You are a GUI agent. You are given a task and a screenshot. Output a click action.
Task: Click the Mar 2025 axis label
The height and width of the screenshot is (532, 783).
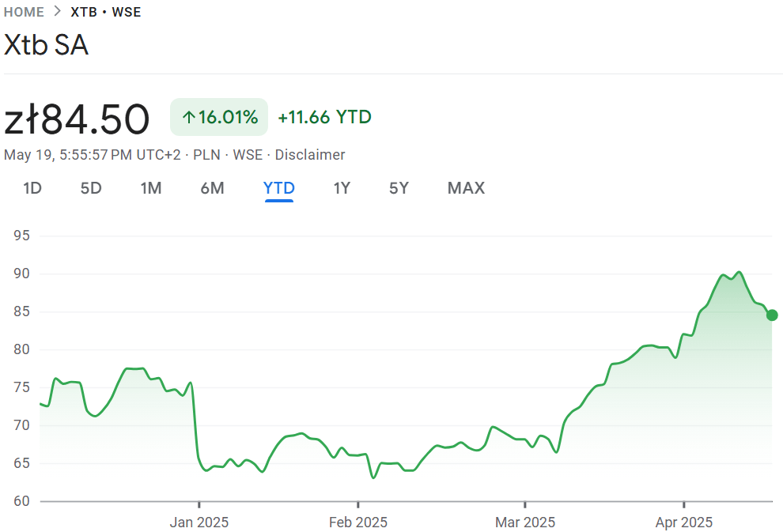(525, 522)
